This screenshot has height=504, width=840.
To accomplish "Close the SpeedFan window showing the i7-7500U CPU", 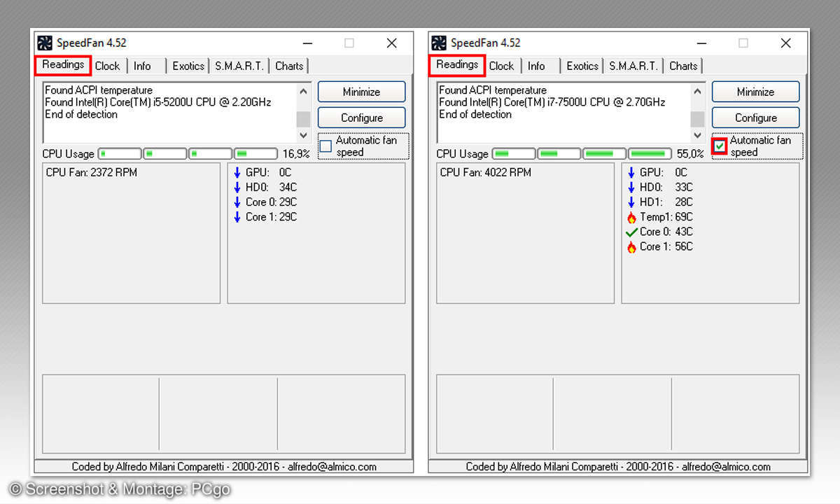I will (x=786, y=43).
